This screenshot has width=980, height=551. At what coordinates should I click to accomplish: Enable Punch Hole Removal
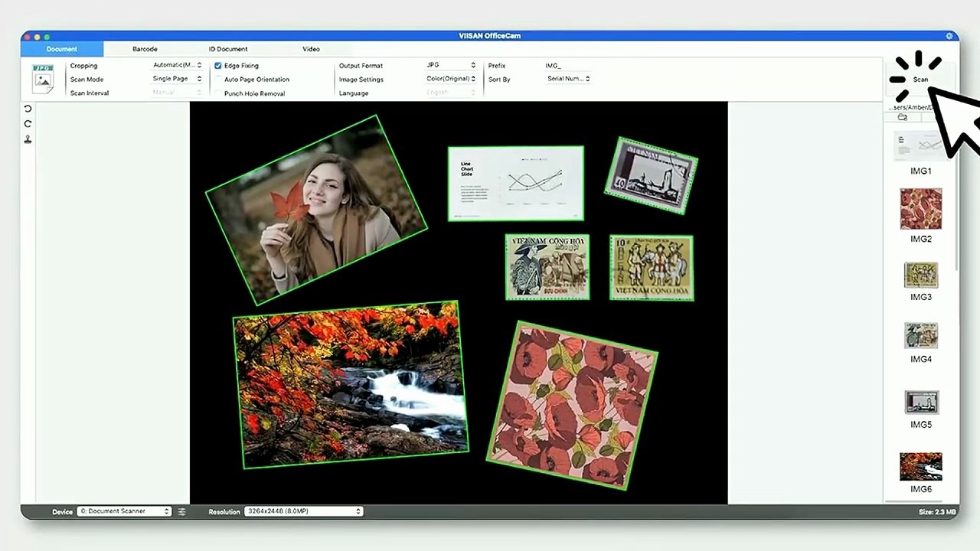click(218, 93)
